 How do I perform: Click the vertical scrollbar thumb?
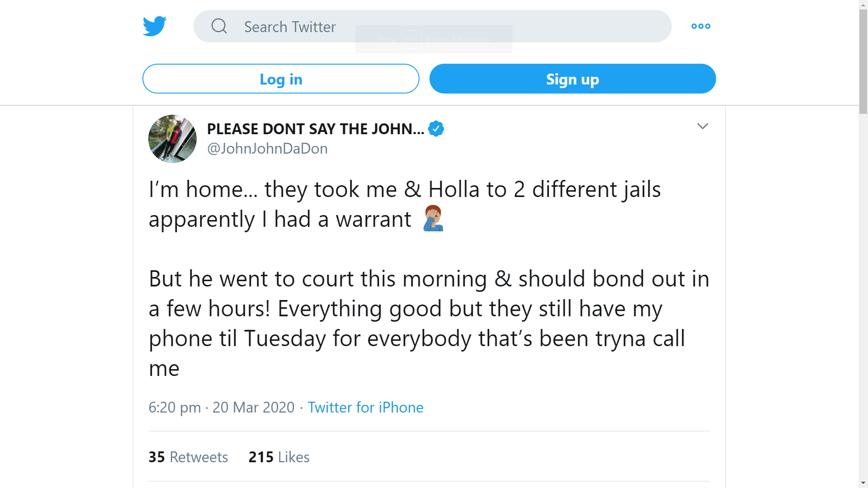click(x=863, y=61)
